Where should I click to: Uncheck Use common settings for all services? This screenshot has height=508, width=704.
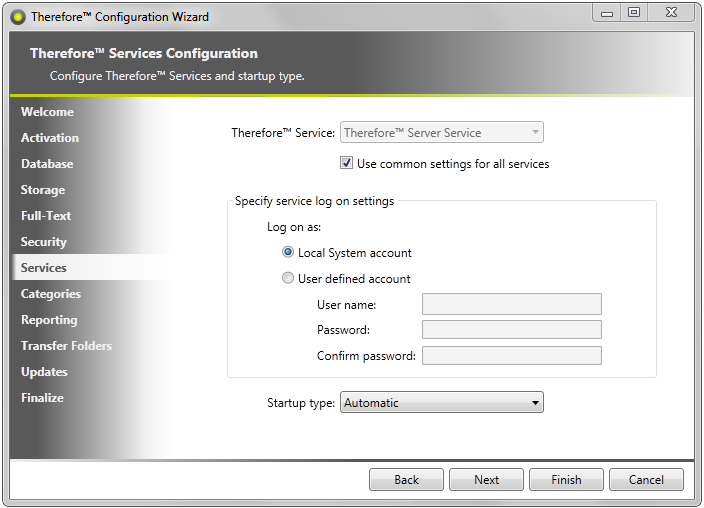(346, 163)
